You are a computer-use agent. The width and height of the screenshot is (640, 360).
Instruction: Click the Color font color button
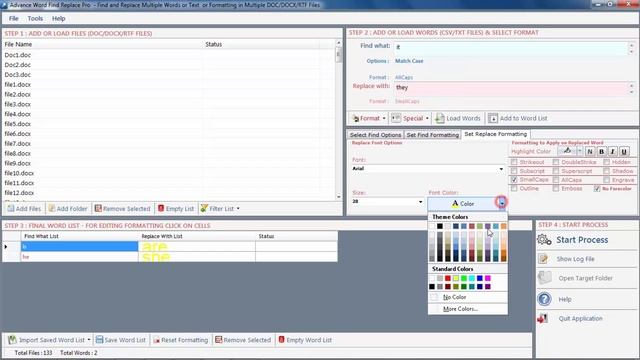pos(462,203)
